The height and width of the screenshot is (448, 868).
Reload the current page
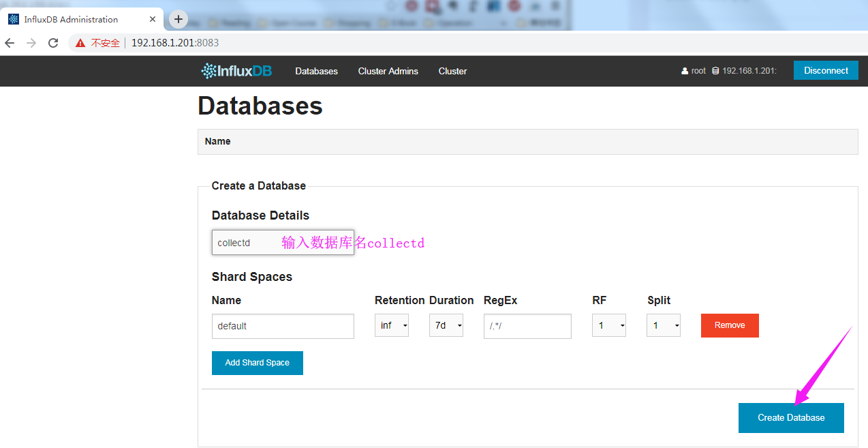(x=53, y=43)
